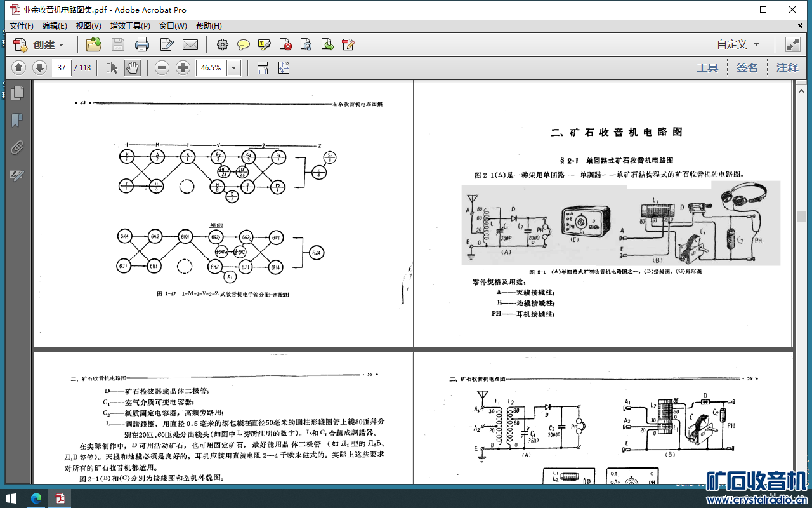Open the Attachments paperclip panel
The width and height of the screenshot is (812, 508).
17,147
